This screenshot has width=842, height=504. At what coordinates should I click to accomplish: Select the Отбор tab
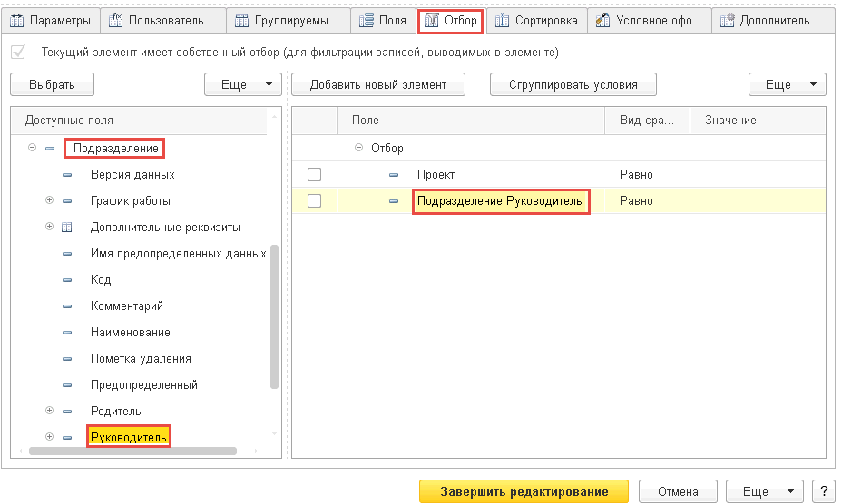coord(451,21)
